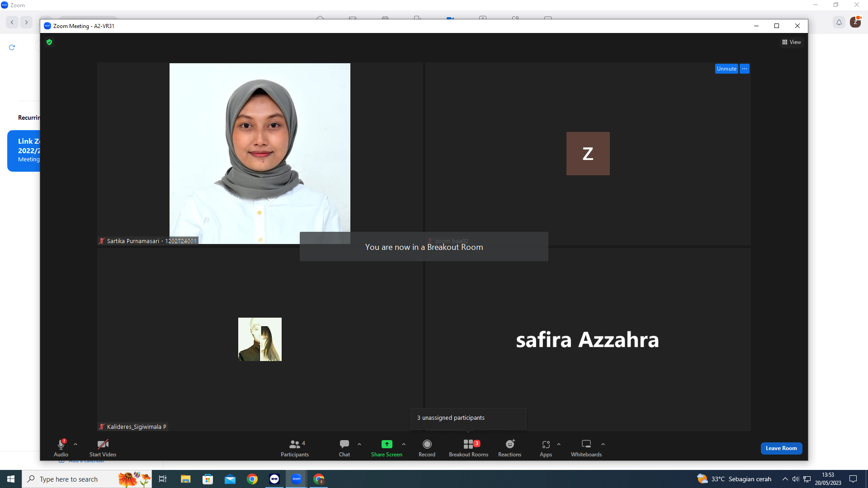Click the Leave Room button

(x=781, y=448)
